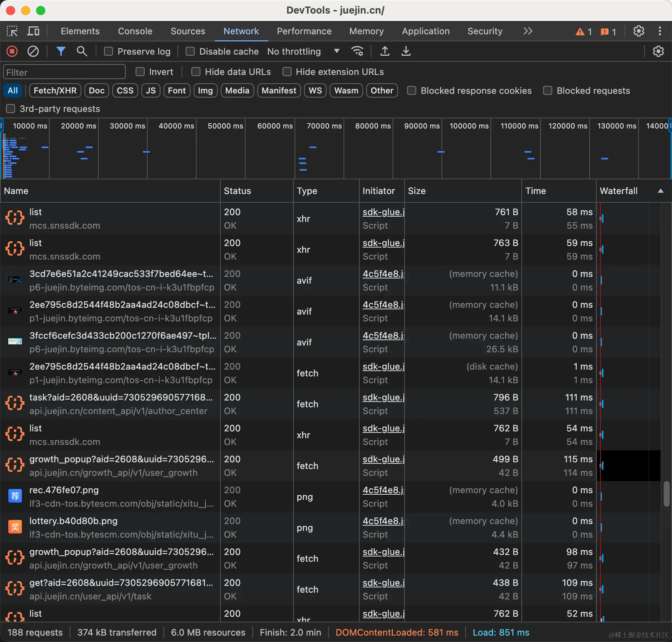Image resolution: width=672 pixels, height=642 pixels.
Task: Open the Sources tab
Action: [188, 31]
